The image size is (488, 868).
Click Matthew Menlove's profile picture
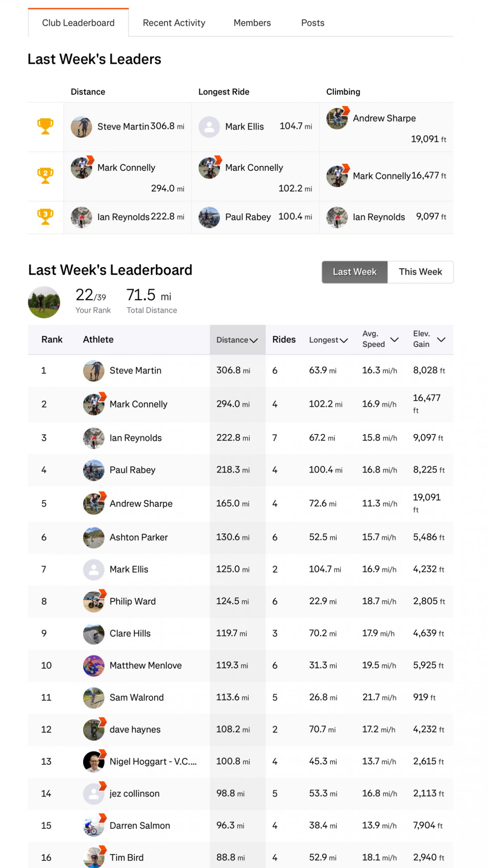click(94, 665)
